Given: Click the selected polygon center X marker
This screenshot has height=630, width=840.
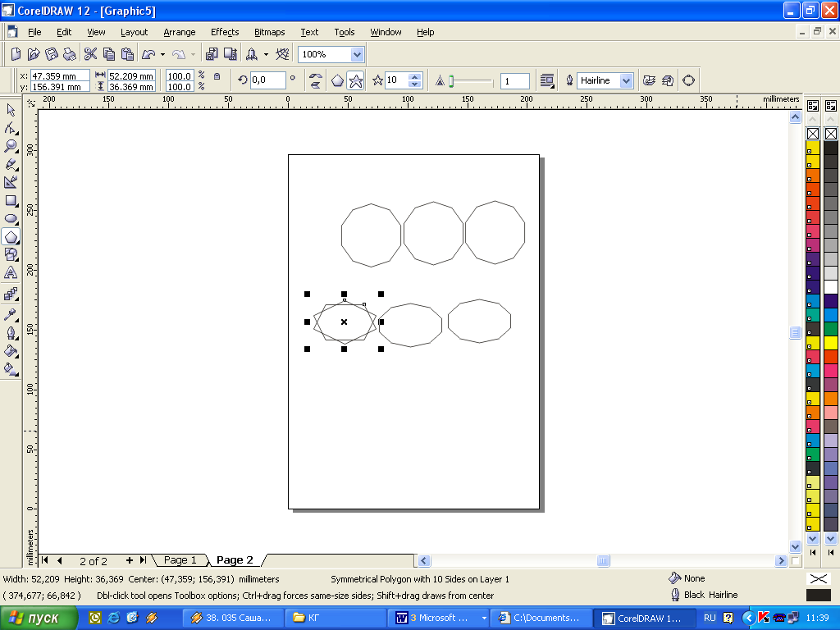Looking at the screenshot, I should pos(344,322).
